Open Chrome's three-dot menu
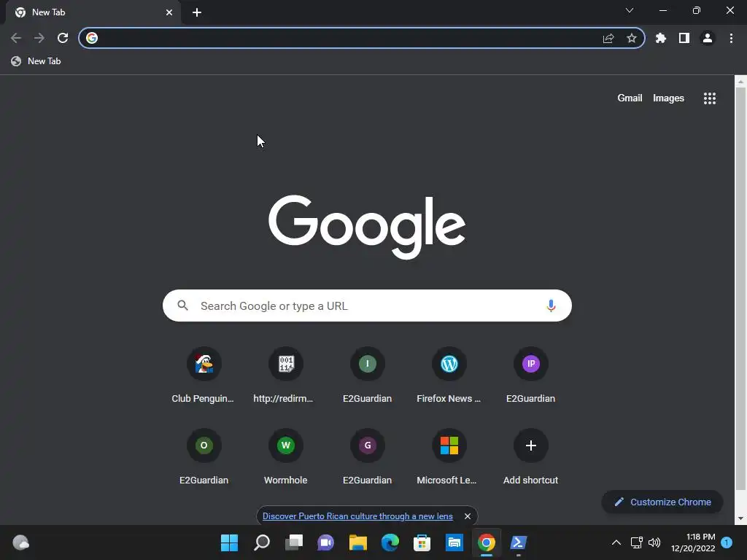 (x=731, y=38)
